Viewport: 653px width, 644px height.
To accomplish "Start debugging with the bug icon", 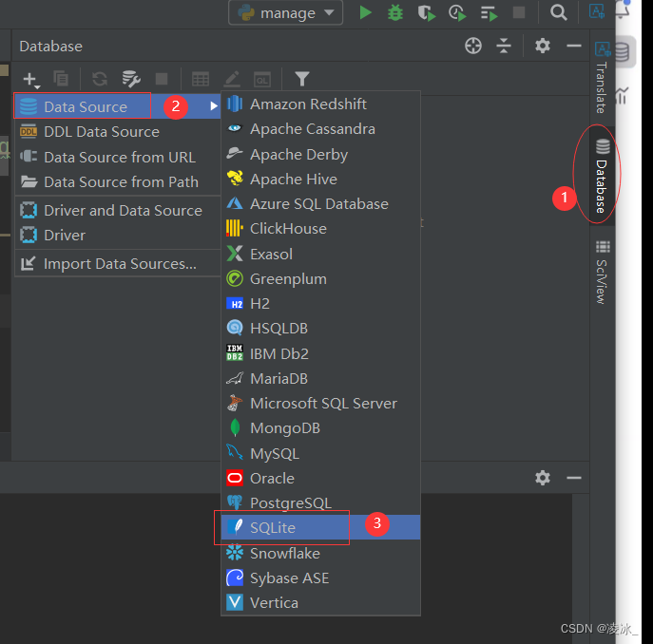I will (395, 12).
